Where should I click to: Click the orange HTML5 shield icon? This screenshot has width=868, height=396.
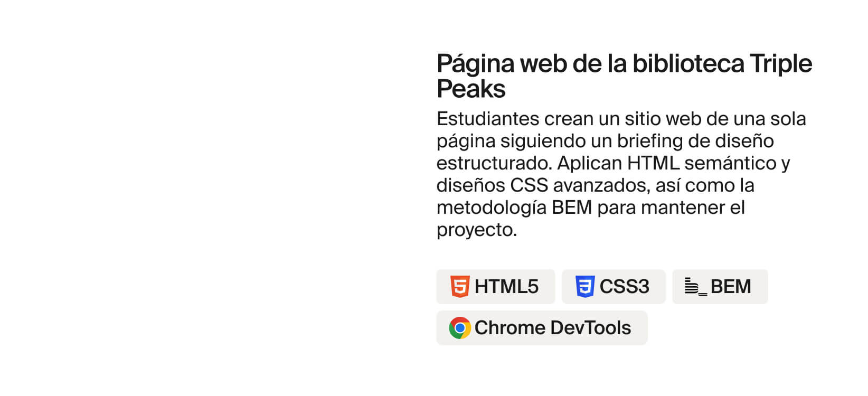pyautogui.click(x=460, y=287)
